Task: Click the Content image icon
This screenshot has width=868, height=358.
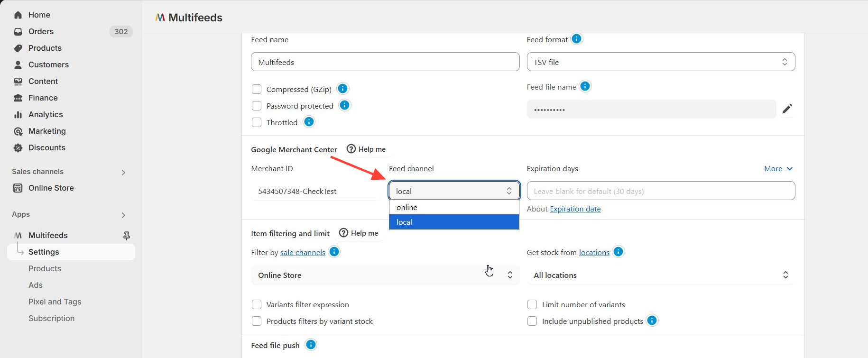Action: (x=18, y=82)
